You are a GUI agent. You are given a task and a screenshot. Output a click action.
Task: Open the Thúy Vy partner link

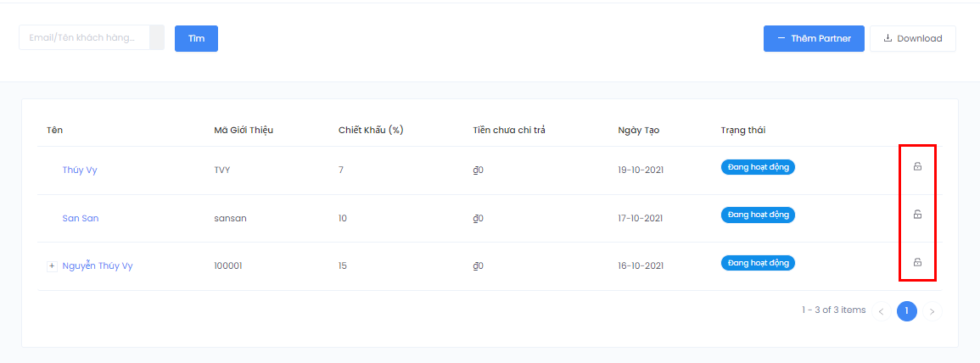pyautogui.click(x=80, y=170)
